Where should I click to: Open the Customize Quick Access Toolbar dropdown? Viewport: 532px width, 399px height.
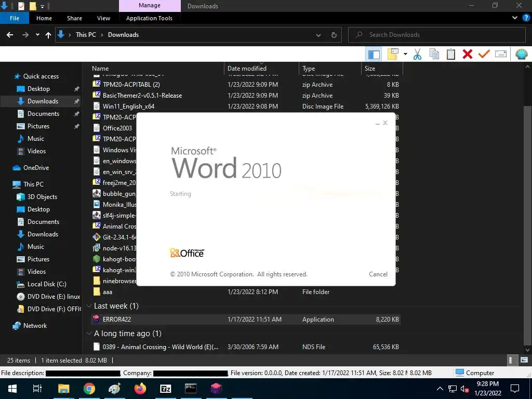pos(43,6)
